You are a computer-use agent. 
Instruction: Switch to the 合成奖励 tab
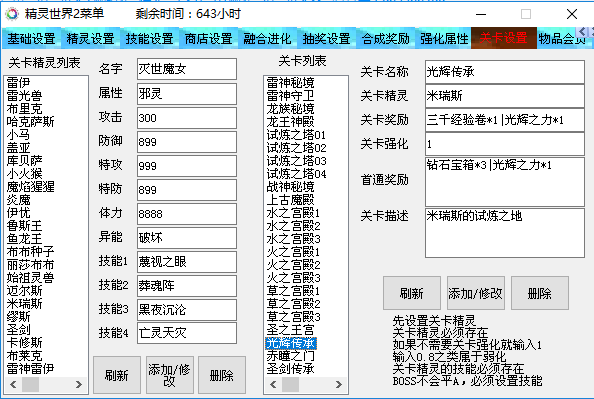(x=386, y=38)
